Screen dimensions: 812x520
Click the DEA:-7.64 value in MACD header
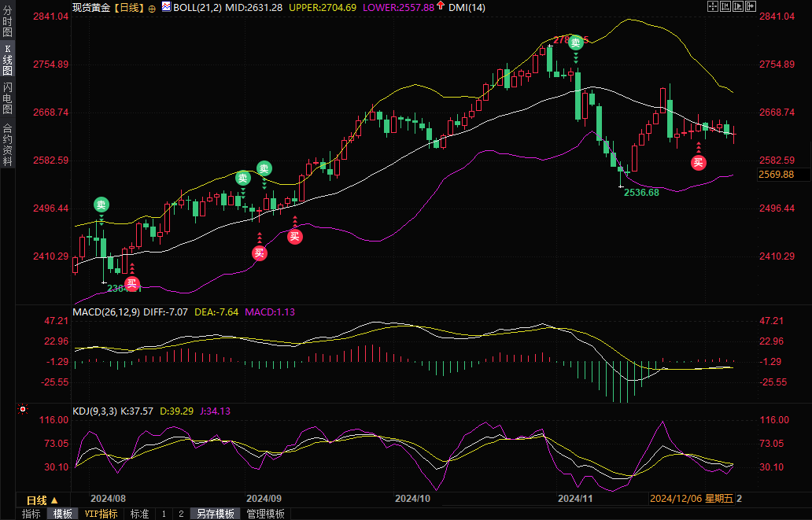click(x=216, y=312)
